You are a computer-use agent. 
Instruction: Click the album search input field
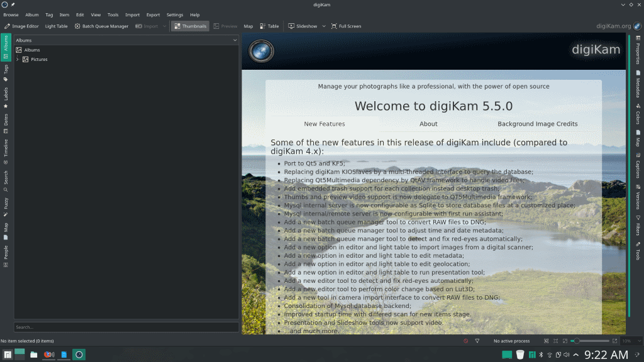pos(126,327)
